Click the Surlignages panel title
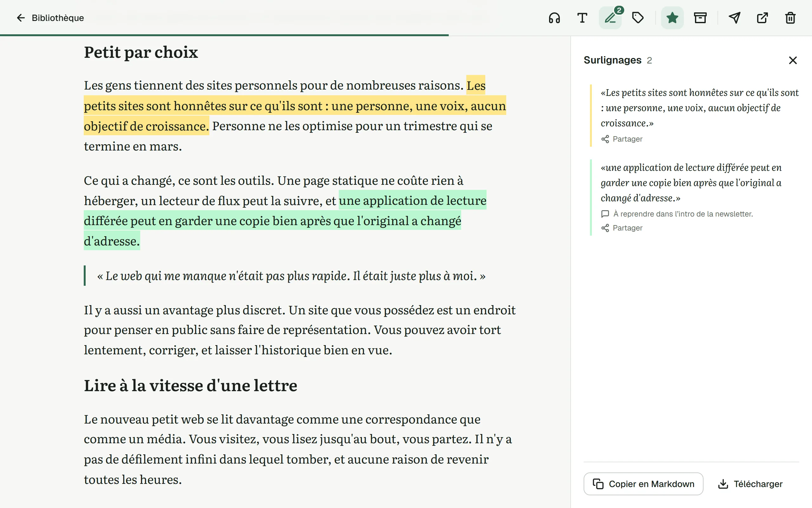The height and width of the screenshot is (508, 812). 612,60
